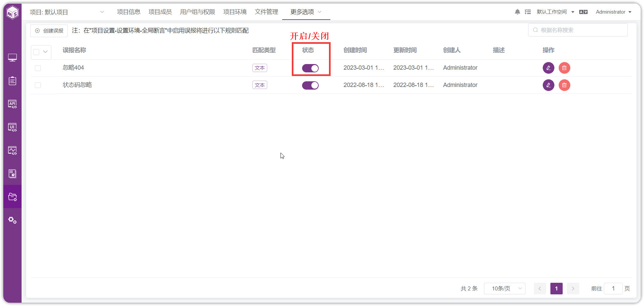The width and height of the screenshot is (644, 306).
Task: Click the language switch icon
Action: click(x=583, y=12)
